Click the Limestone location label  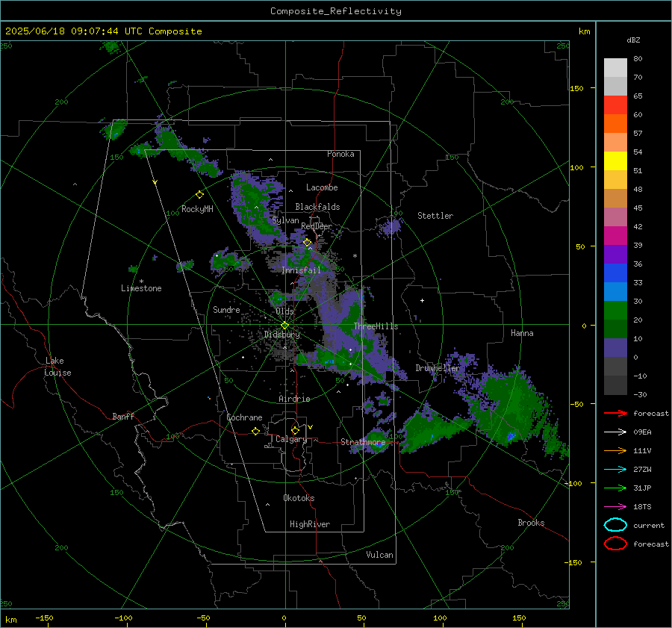(x=141, y=288)
